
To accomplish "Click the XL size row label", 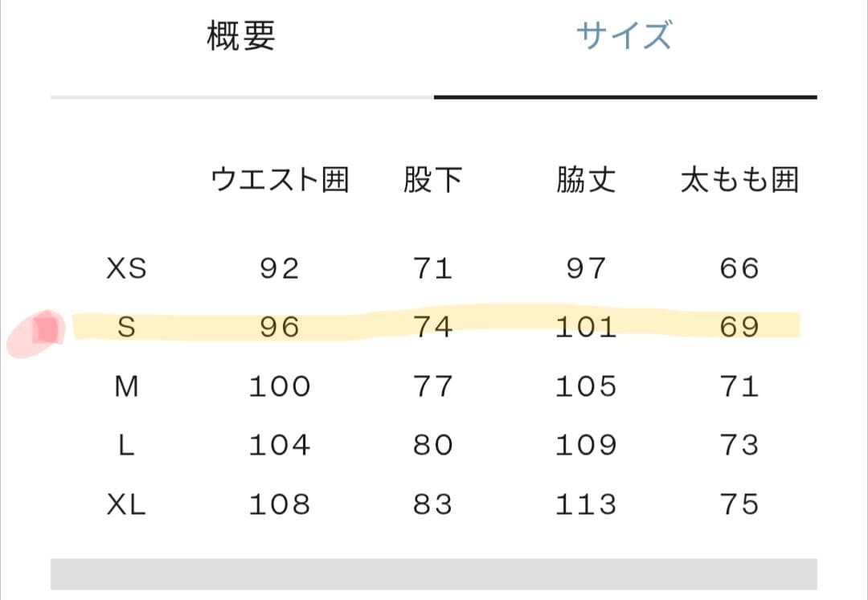I will [129, 504].
